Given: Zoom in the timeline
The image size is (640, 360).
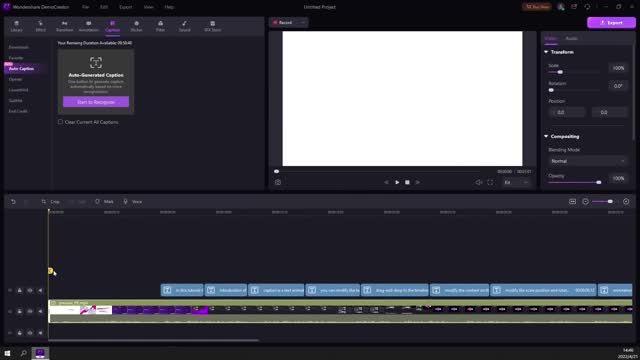Looking at the screenshot, I should tap(626, 202).
